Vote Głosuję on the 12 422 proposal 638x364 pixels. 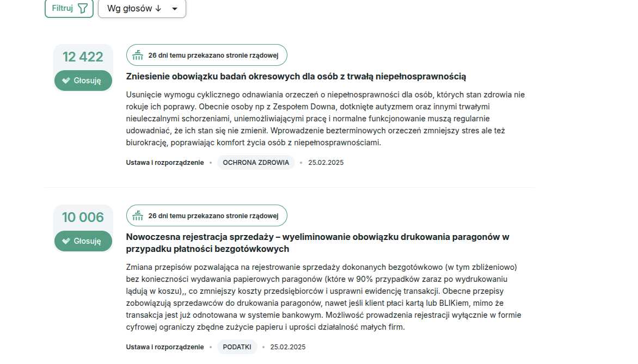coord(83,81)
